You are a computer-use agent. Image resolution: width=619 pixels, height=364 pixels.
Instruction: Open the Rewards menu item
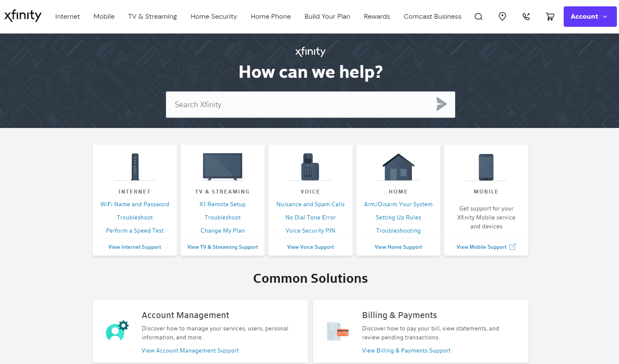coord(377,17)
